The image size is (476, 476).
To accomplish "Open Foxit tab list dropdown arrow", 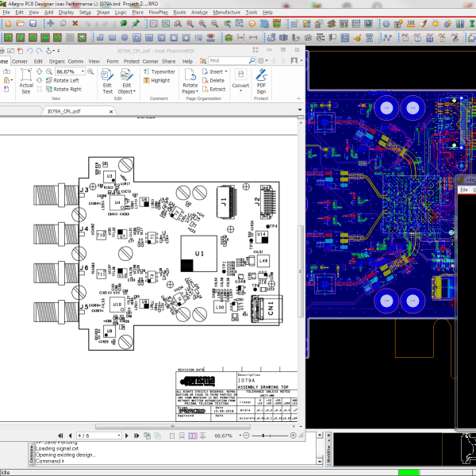I will [x=300, y=109].
